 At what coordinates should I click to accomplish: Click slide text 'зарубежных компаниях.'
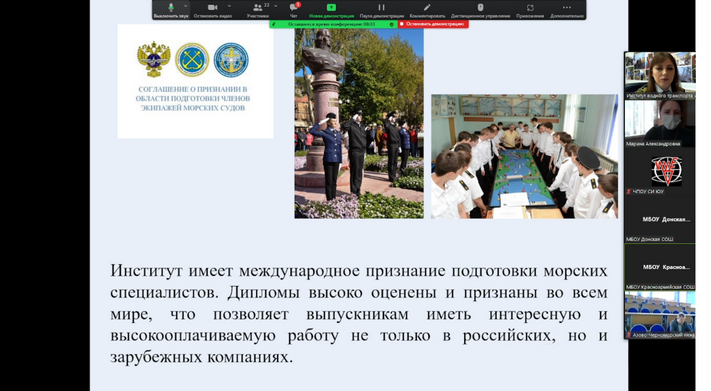pyautogui.click(x=202, y=357)
